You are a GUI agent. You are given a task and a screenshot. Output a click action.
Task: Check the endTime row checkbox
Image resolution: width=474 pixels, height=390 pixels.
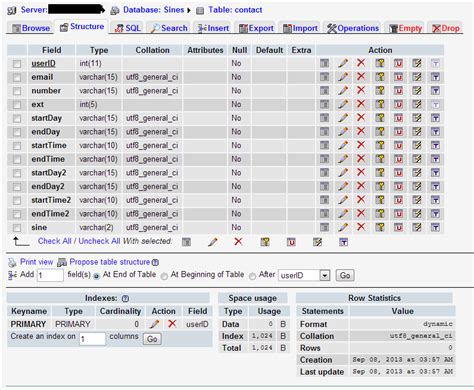tap(17, 159)
